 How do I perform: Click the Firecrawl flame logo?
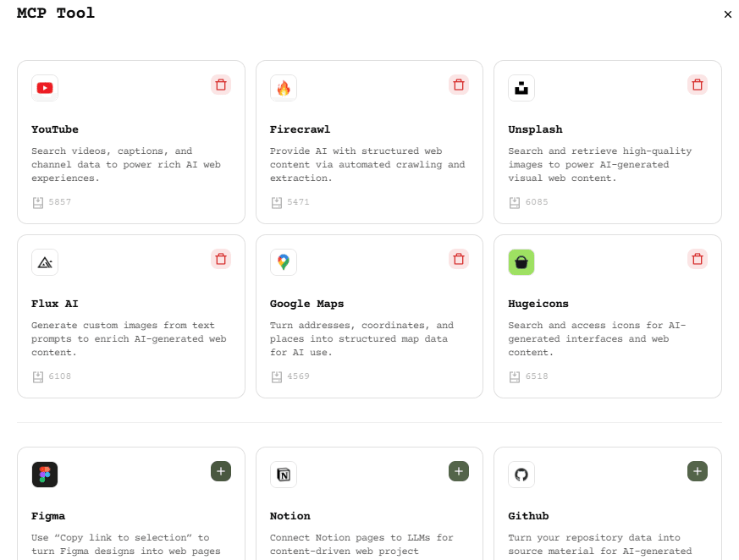[284, 88]
